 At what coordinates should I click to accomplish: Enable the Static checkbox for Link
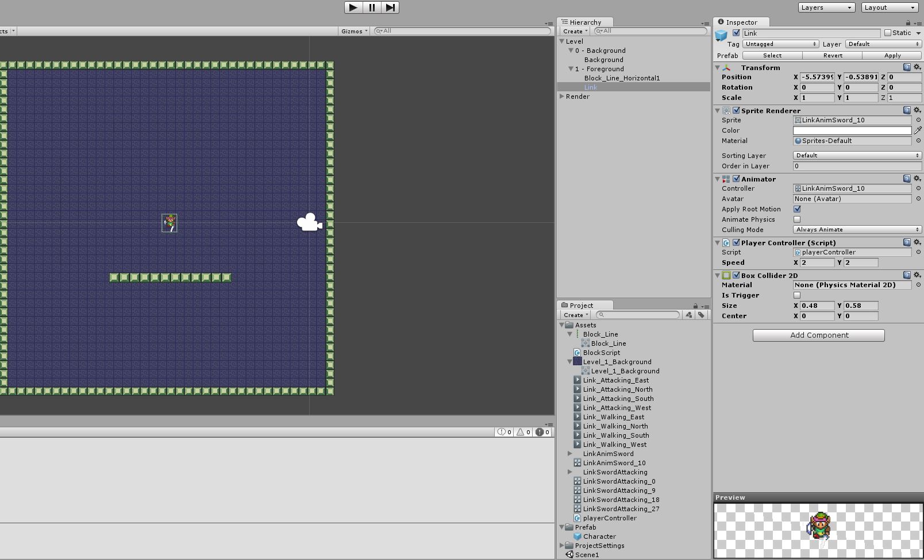pos(888,33)
